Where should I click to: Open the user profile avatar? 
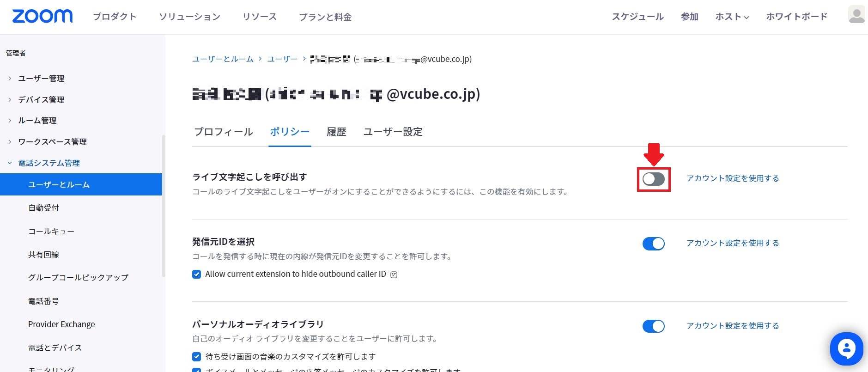click(x=857, y=14)
